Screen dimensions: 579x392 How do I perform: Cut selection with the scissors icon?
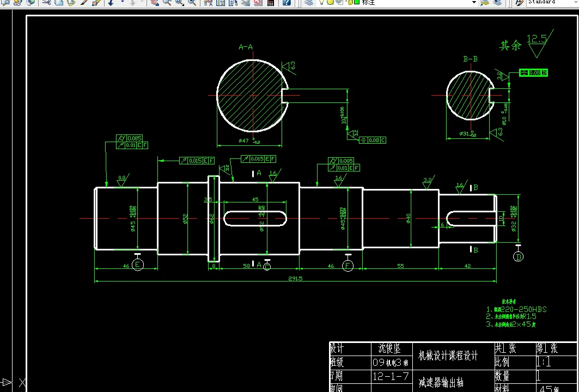(46, 3)
